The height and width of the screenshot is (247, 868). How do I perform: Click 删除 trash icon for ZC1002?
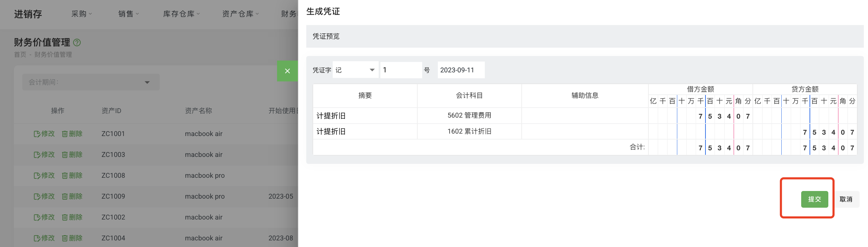pos(65,217)
